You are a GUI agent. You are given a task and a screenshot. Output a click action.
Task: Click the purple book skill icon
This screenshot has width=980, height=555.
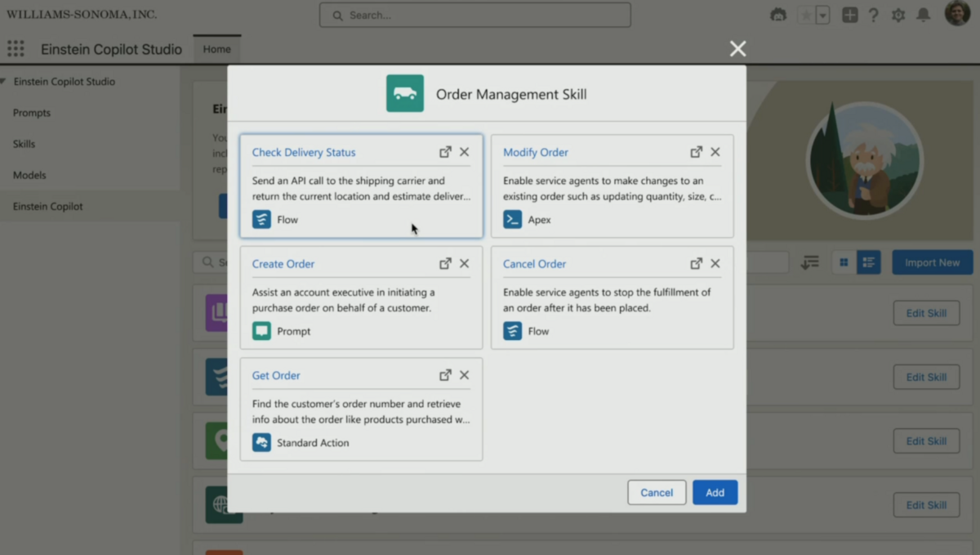[x=216, y=313]
